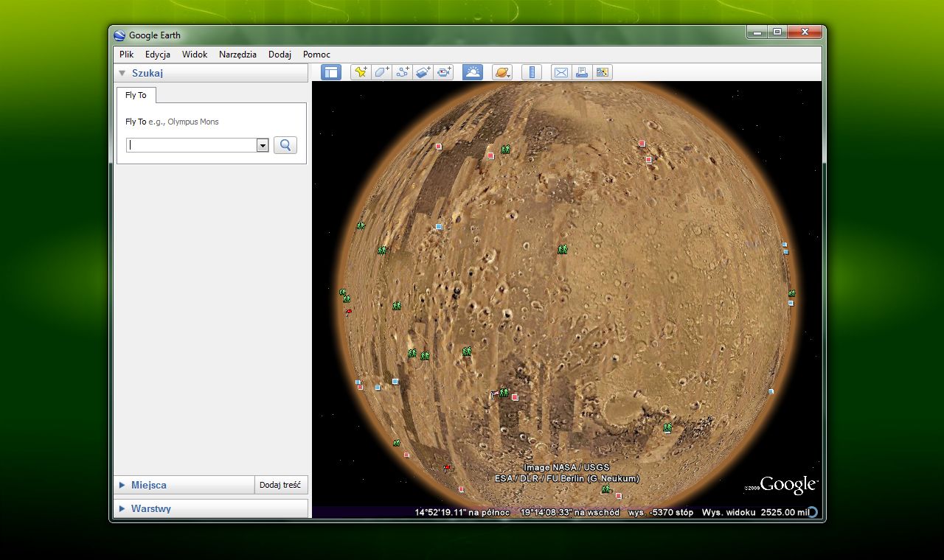Click "ESA / DLR / FU Berlin (G.Neukum)" text

coord(567,478)
